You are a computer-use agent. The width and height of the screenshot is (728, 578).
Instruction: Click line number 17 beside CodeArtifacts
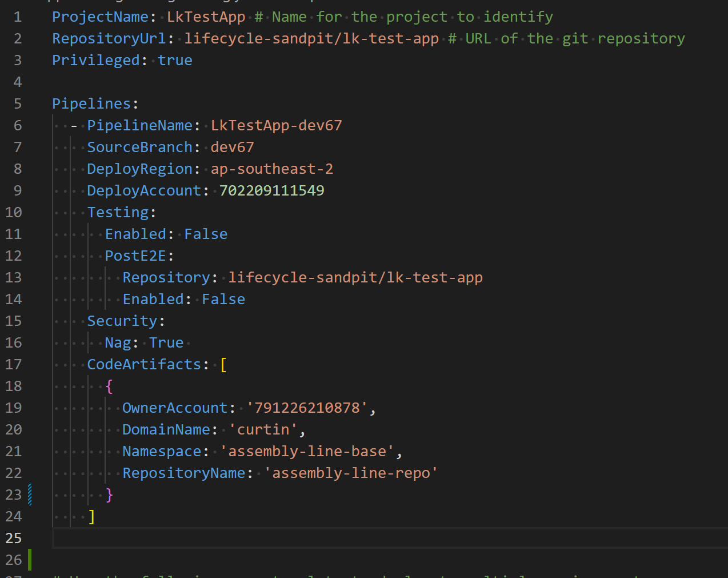14,364
